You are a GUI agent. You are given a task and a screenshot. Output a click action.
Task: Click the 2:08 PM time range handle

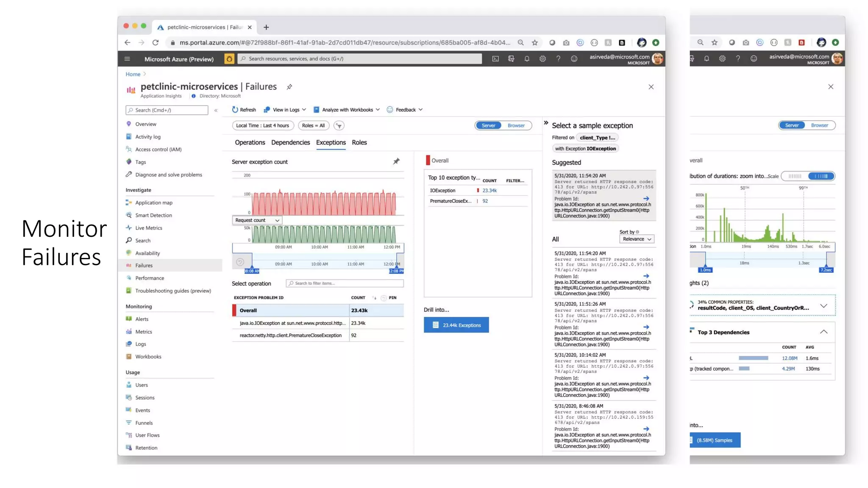click(x=396, y=271)
